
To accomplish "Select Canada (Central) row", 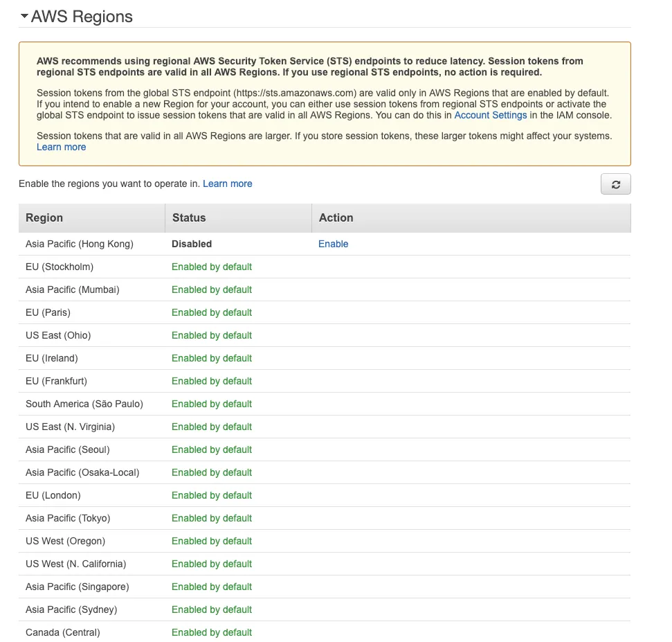I will click(x=325, y=632).
